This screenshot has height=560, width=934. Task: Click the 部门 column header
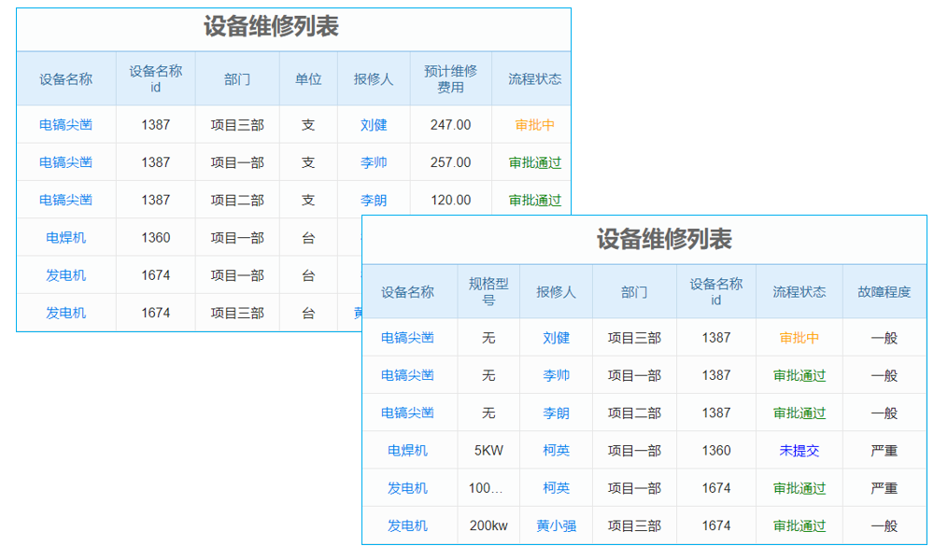pos(633,291)
